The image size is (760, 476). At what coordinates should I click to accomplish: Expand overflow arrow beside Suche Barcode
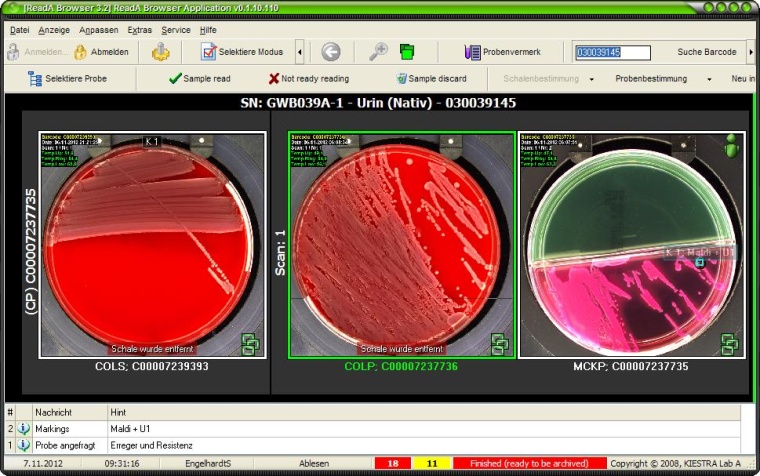coord(750,52)
